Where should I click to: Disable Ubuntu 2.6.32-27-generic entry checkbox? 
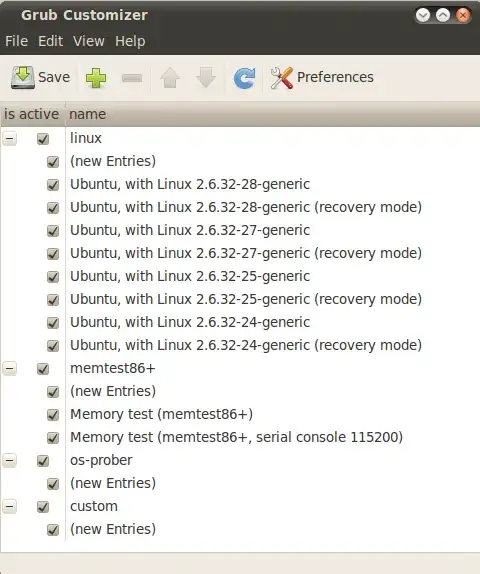[x=53, y=231]
